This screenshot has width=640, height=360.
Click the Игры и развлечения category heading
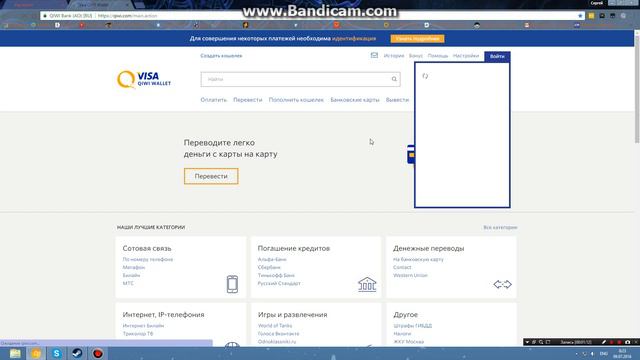(x=292, y=315)
